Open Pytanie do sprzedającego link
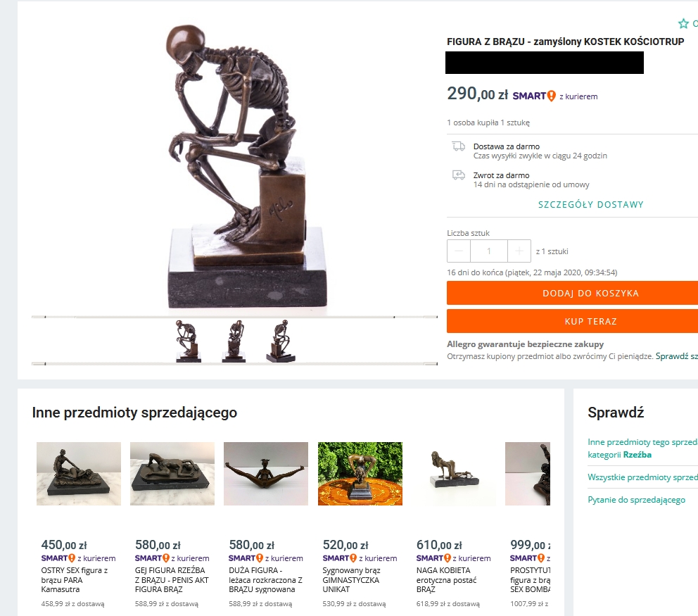The height and width of the screenshot is (616, 698). click(636, 500)
